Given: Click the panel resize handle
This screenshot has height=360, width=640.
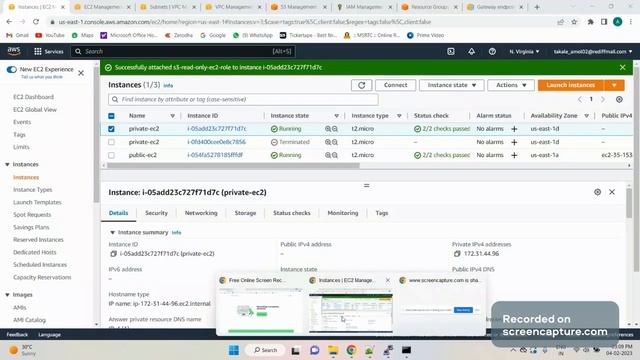Looking at the screenshot, I should coord(367,185).
